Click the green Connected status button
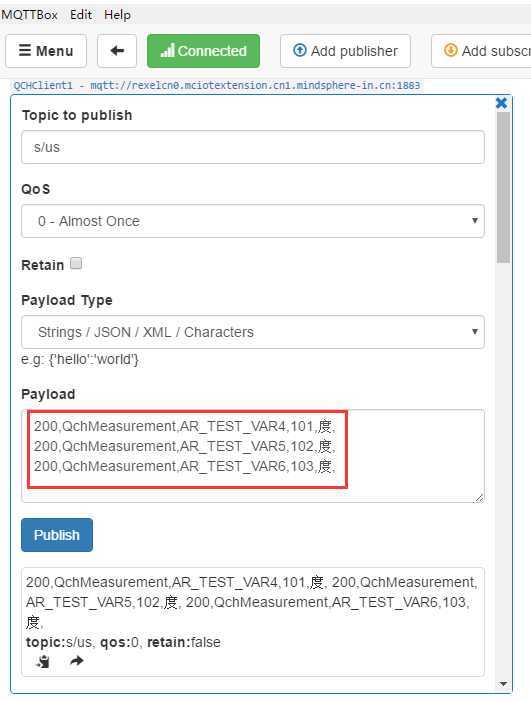The image size is (531, 701). tap(203, 51)
